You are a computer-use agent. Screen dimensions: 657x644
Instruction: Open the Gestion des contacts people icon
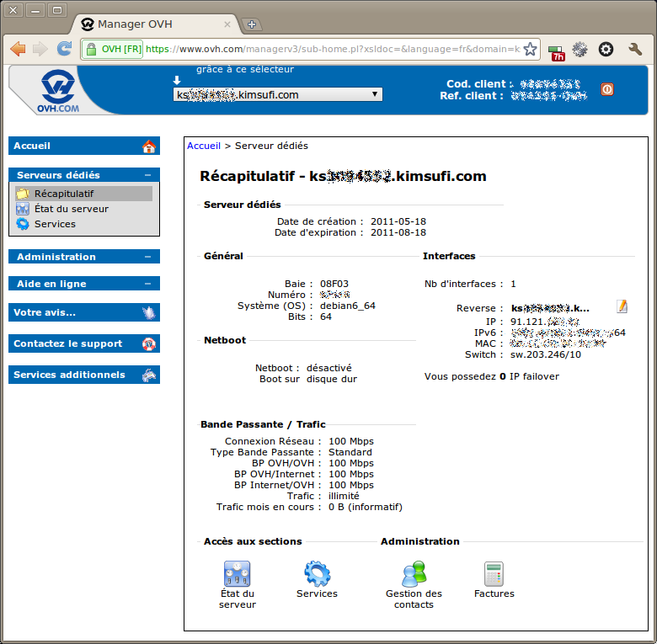[x=414, y=573]
